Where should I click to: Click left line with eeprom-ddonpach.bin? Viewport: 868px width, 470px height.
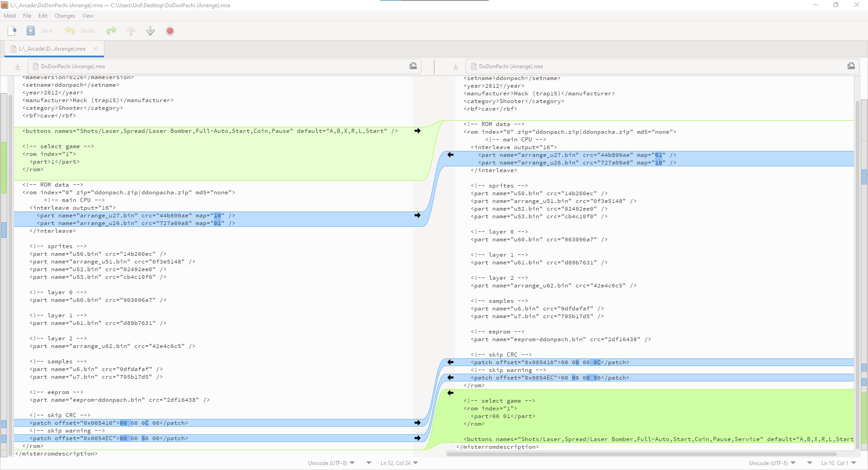[120, 399]
